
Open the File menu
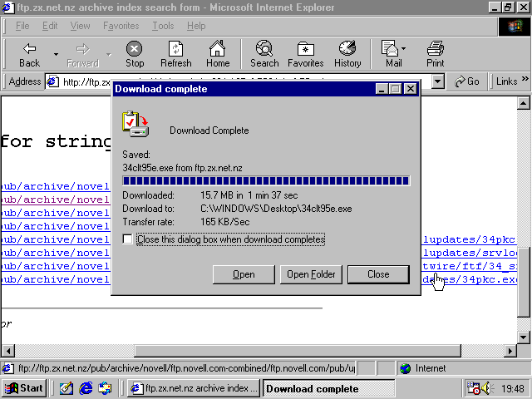[x=22, y=26]
